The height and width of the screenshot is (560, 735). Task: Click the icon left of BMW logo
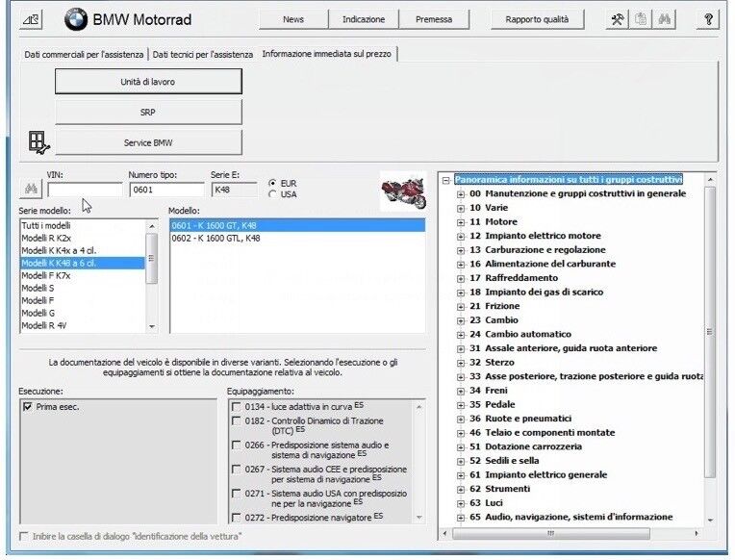[31, 19]
